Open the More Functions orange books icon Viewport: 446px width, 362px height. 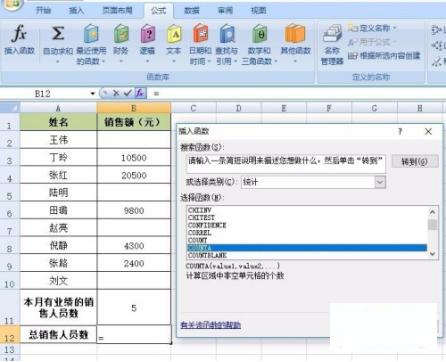point(295,34)
